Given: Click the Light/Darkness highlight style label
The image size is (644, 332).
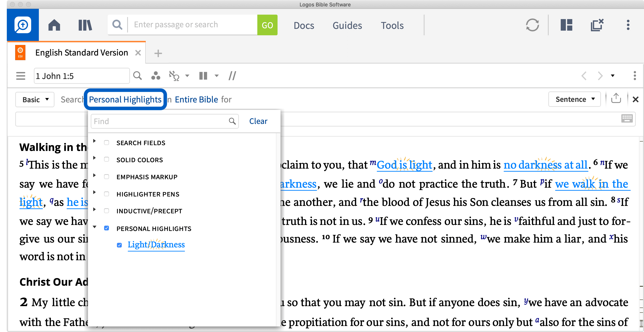Looking at the screenshot, I should pyautogui.click(x=156, y=245).
